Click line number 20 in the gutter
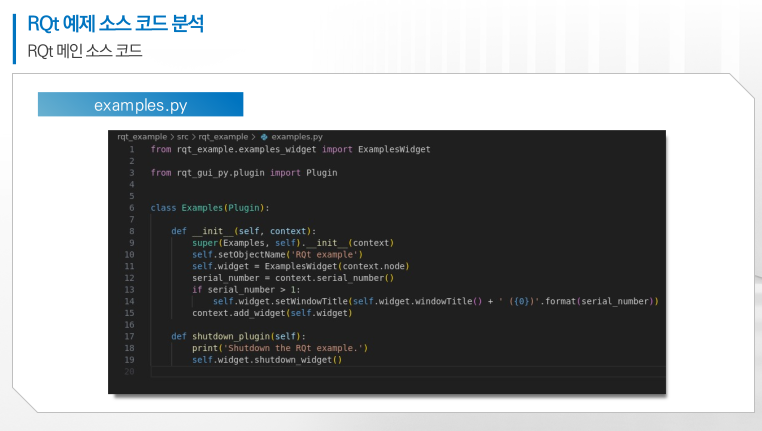This screenshot has height=431, width=762. 129,372
